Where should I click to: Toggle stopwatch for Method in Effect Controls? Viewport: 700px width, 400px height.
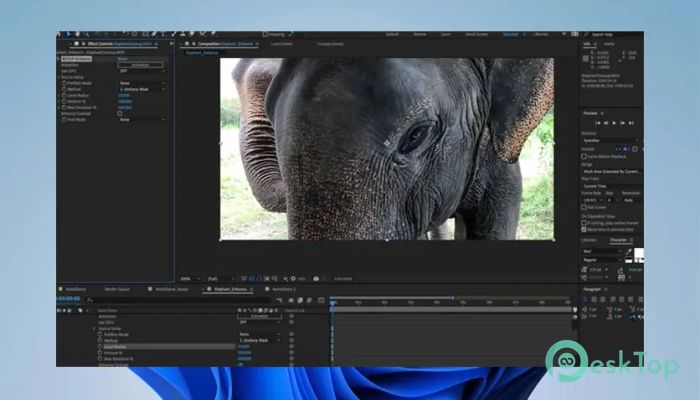coord(64,89)
